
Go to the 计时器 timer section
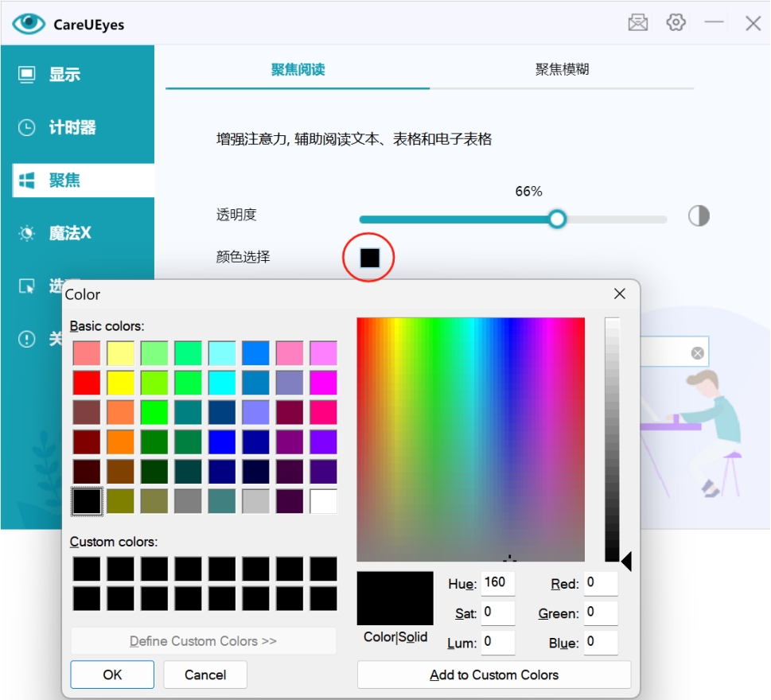[x=72, y=127]
